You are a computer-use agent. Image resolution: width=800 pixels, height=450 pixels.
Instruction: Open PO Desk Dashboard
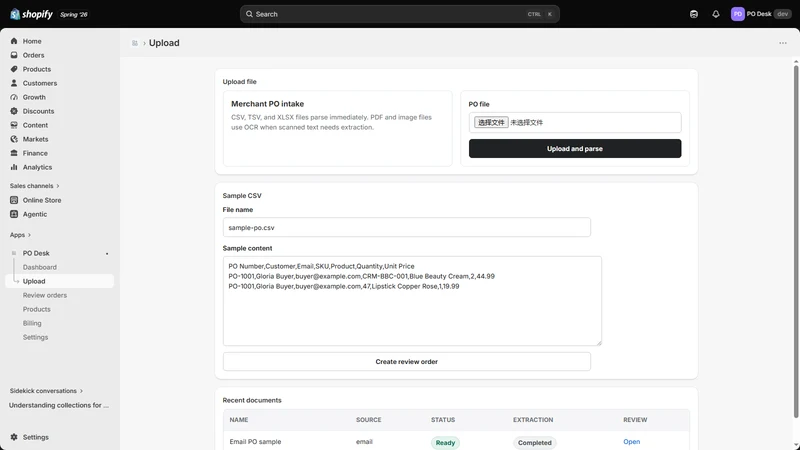click(40, 267)
